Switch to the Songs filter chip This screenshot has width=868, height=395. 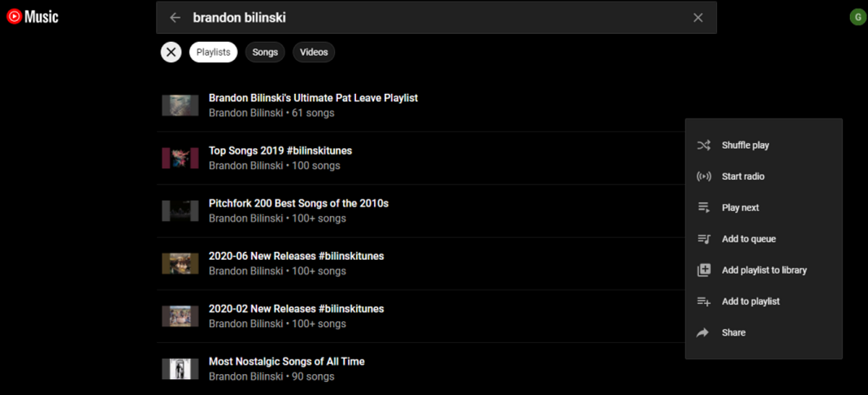(x=265, y=52)
